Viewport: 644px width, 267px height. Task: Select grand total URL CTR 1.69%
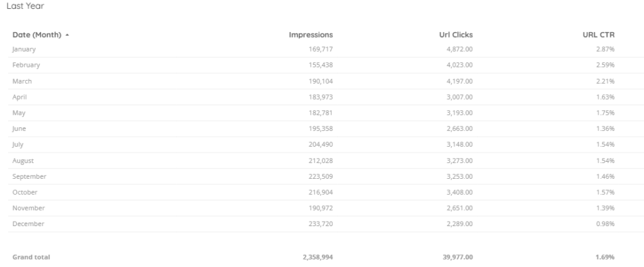coord(605,257)
